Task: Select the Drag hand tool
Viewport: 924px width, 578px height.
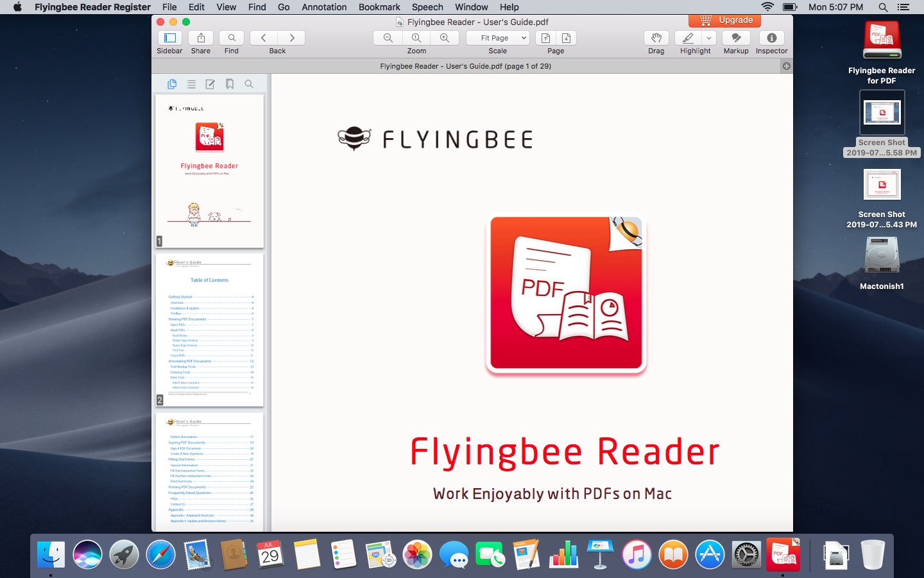Action: [x=656, y=38]
